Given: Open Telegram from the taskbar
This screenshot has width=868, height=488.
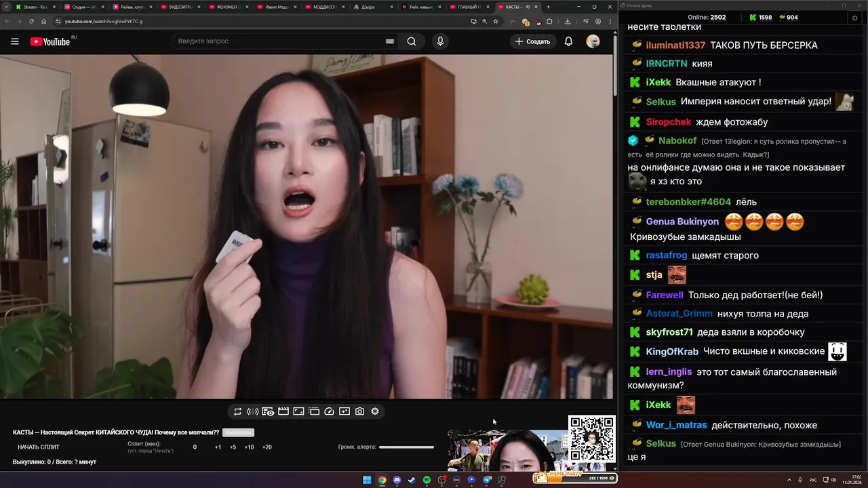Looking at the screenshot, I should click(x=487, y=480).
